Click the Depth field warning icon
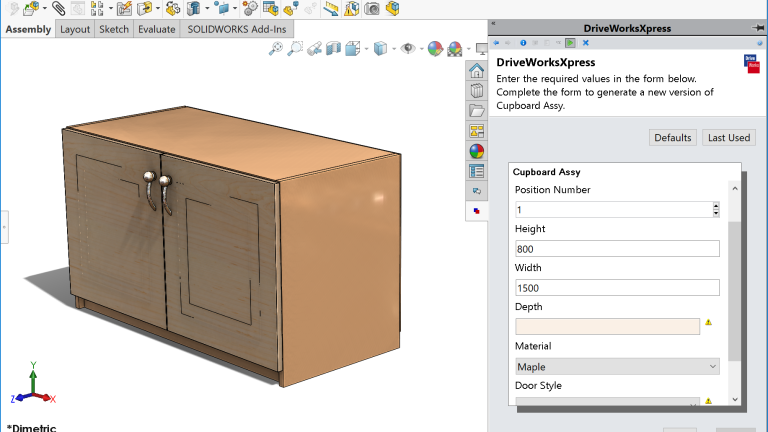This screenshot has width=768, height=432. point(708,322)
